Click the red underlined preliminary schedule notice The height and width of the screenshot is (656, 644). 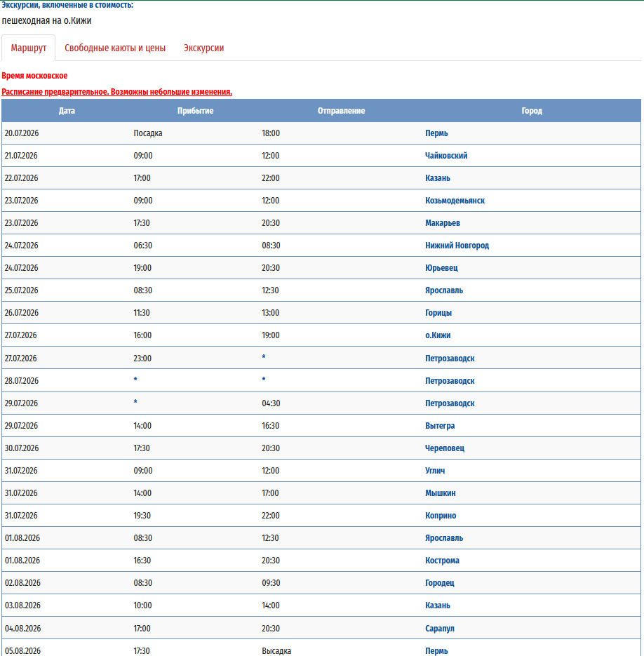coord(117,92)
